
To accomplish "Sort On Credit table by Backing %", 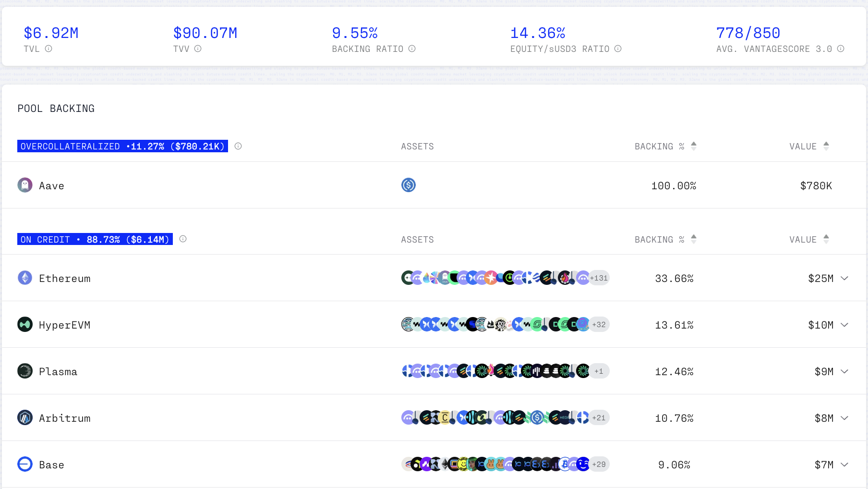I will [693, 239].
